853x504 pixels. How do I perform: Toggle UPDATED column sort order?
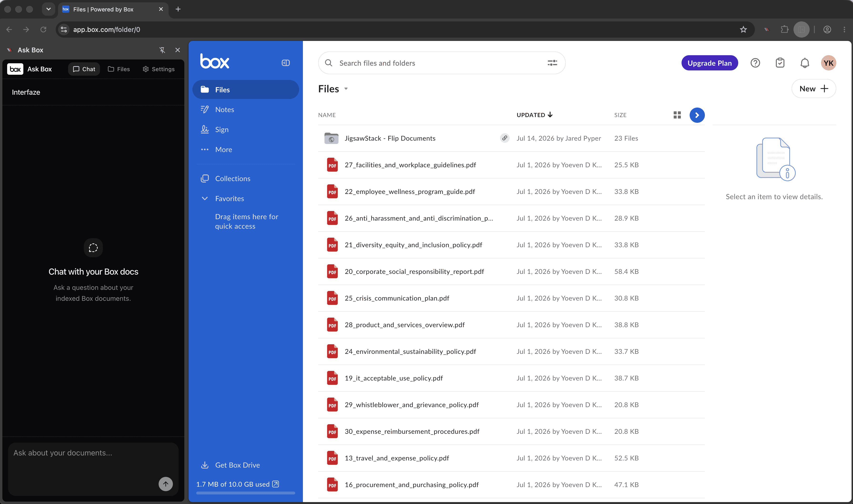(x=534, y=115)
